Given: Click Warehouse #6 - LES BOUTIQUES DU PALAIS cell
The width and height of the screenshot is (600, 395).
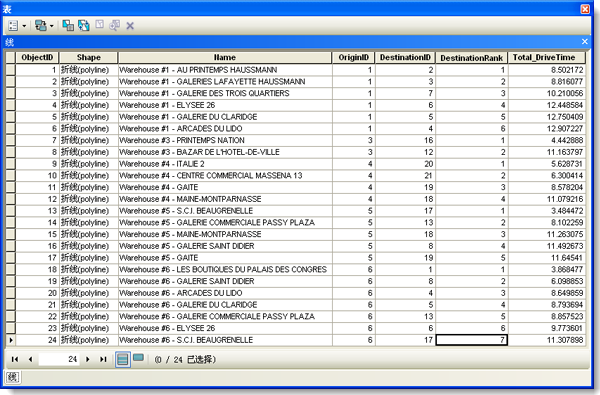Looking at the screenshot, I should (225, 269).
